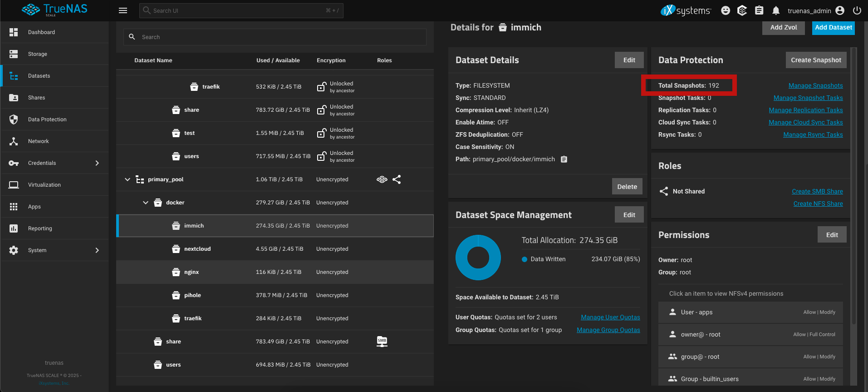Screen dimensions: 868x392
Task: Edit the Permissions card
Action: coord(832,235)
